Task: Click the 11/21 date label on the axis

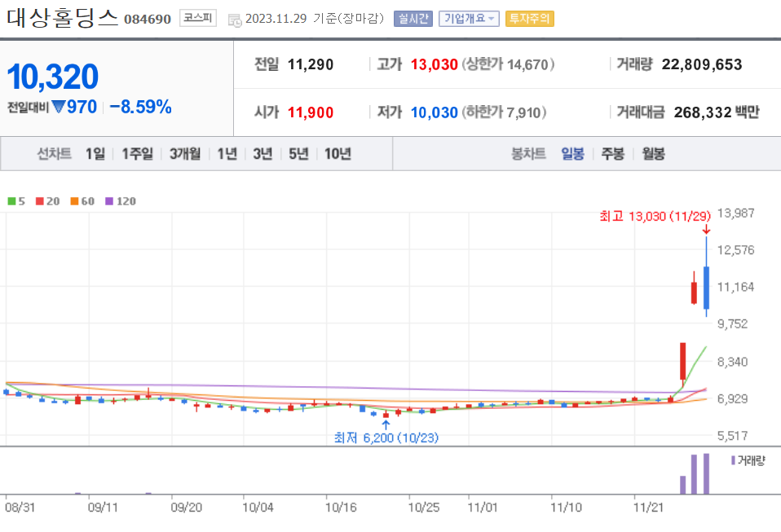Action: (648, 508)
